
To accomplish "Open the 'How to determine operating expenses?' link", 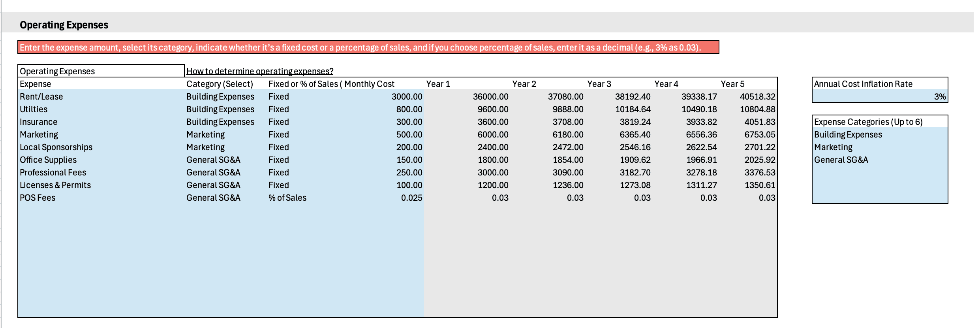I will click(x=259, y=71).
